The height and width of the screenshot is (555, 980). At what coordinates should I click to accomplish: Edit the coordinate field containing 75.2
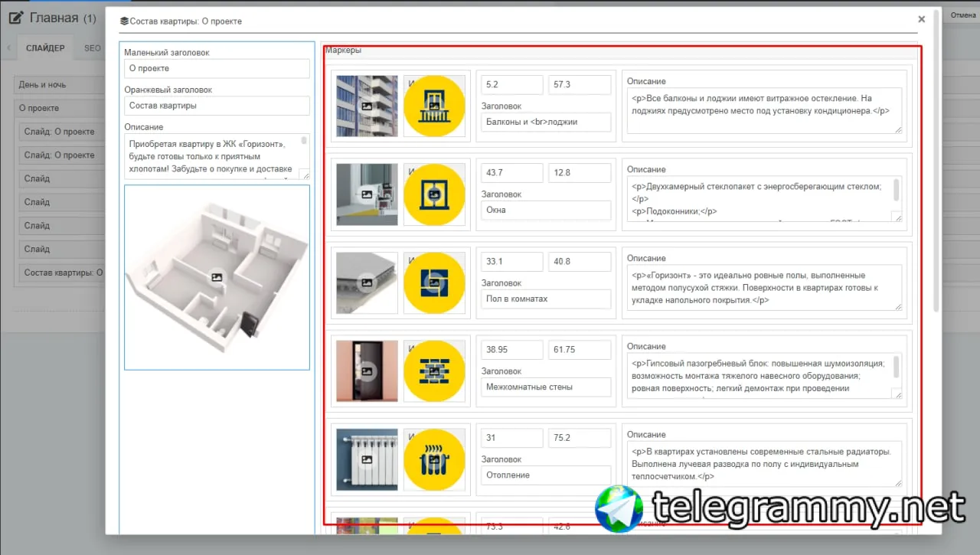(580, 438)
